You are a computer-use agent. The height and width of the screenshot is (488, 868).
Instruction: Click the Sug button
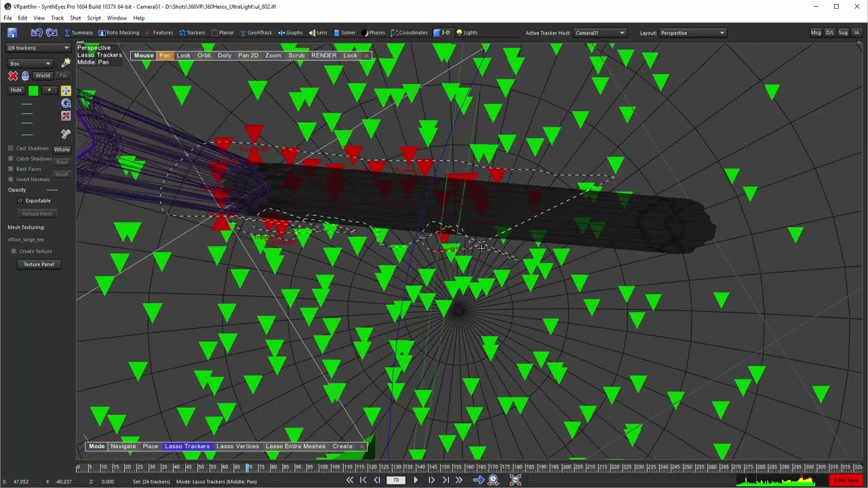click(843, 33)
